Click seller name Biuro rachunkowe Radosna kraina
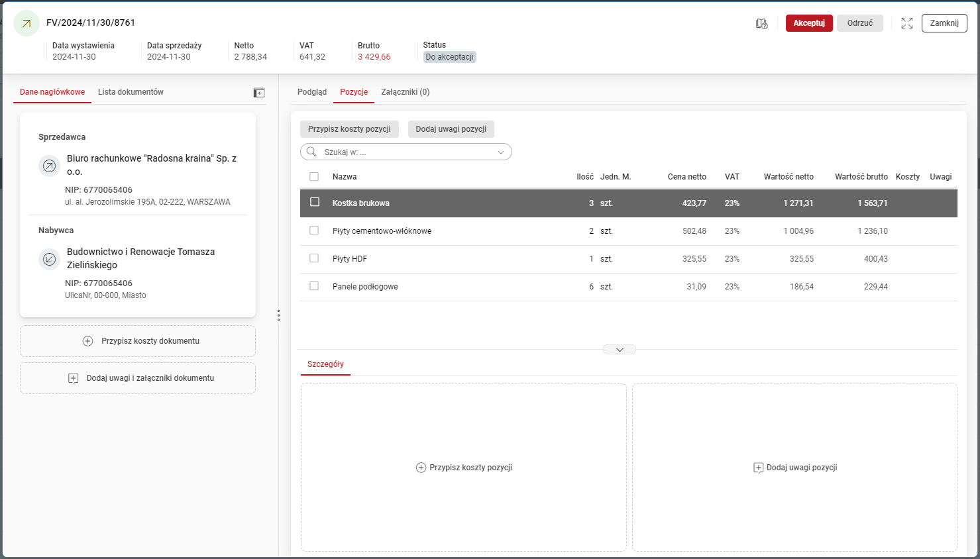The width and height of the screenshot is (980, 559). tap(152, 165)
